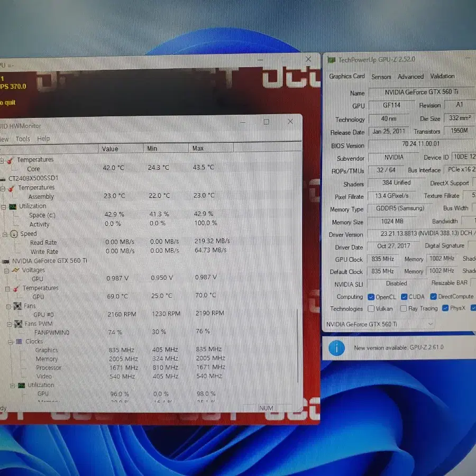Image resolution: width=476 pixels, height=476 pixels.
Task: Collapse the Fans node
Action: [x=8, y=307]
